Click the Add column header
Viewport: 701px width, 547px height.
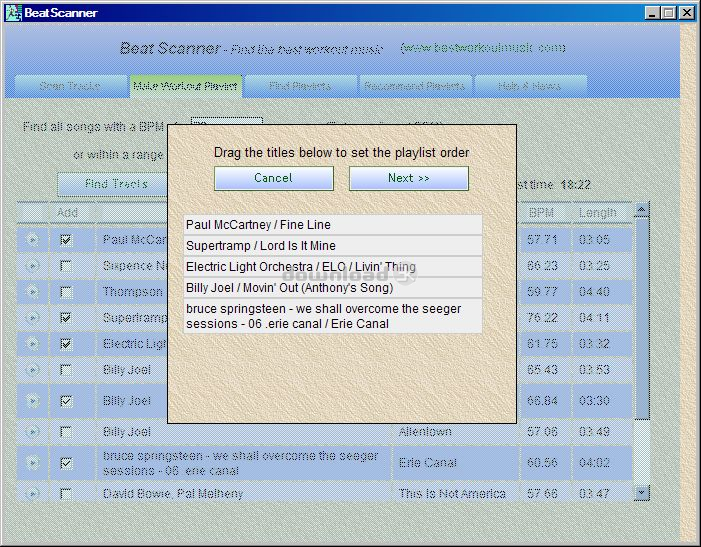[x=72, y=213]
